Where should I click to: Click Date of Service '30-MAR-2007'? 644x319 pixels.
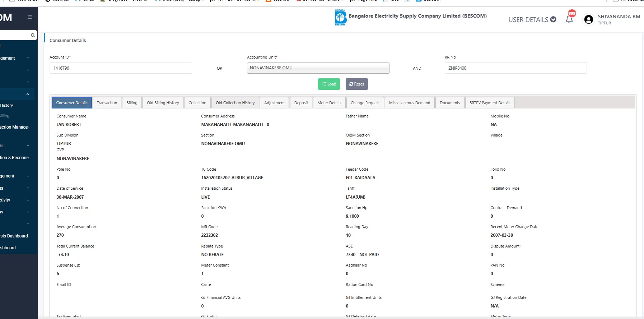(70, 197)
